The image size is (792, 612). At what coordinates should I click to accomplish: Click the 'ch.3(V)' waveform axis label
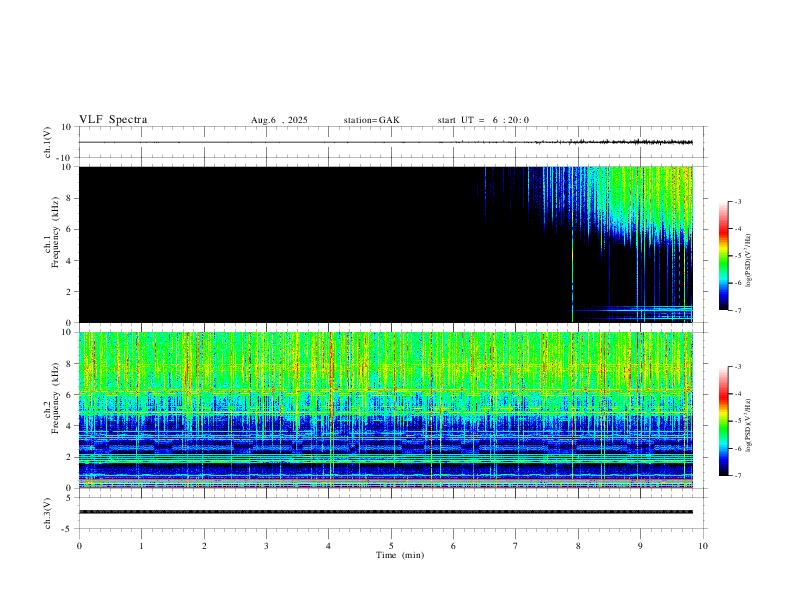[48, 513]
